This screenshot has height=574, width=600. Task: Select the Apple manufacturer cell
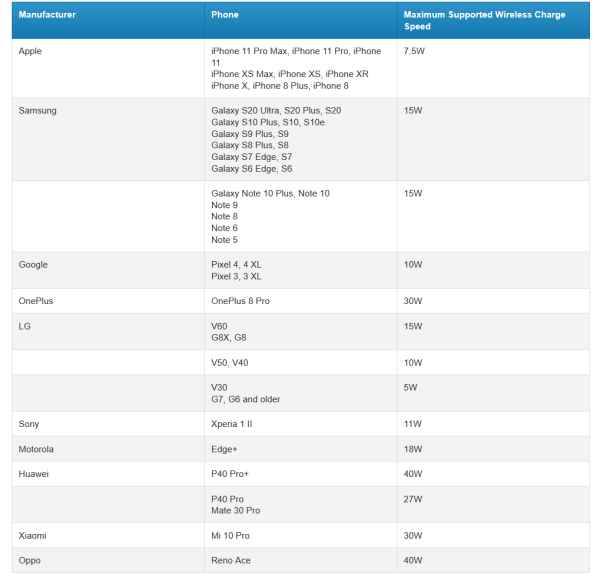(x=108, y=68)
